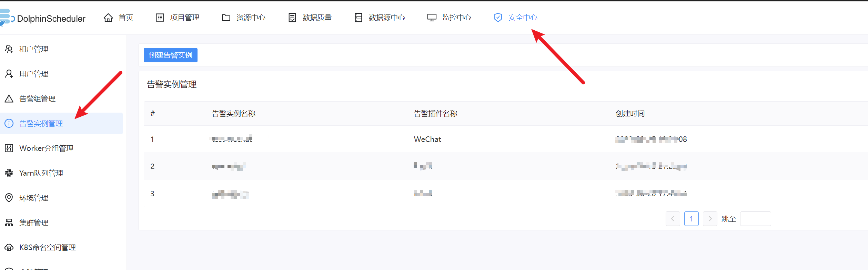Click the alarm instance info circle icon

coord(9,123)
